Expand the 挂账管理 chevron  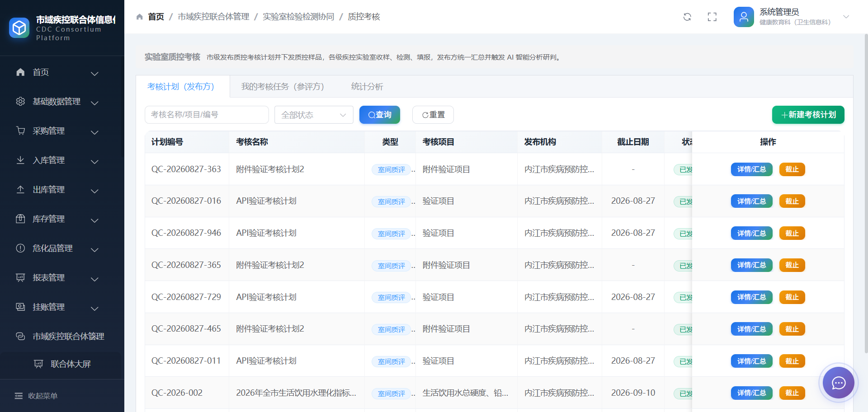pyautogui.click(x=94, y=308)
